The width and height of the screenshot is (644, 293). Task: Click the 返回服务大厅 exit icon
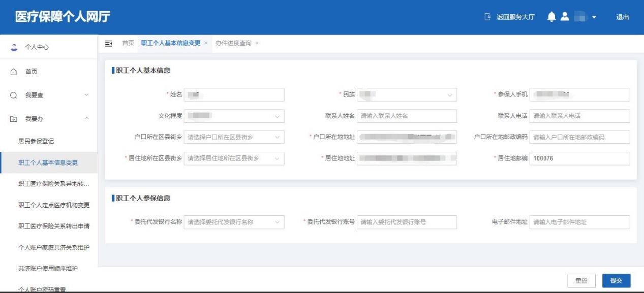click(x=488, y=17)
